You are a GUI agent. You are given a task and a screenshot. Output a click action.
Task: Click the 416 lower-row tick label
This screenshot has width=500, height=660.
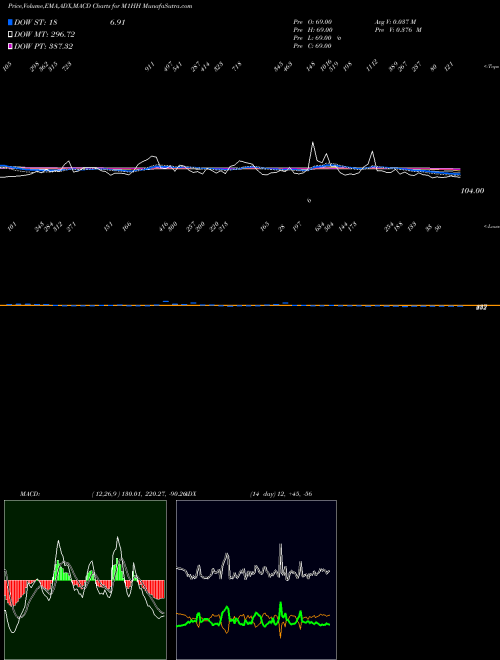[164, 226]
